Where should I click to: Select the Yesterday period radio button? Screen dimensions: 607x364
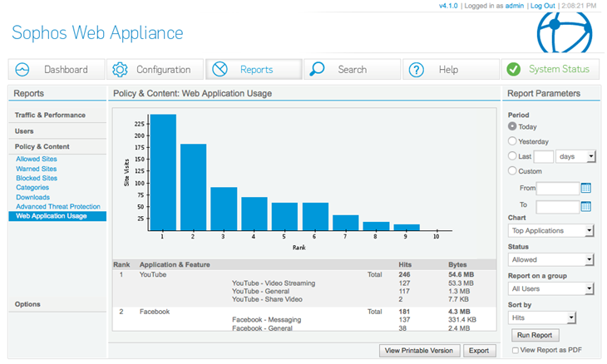(512, 140)
